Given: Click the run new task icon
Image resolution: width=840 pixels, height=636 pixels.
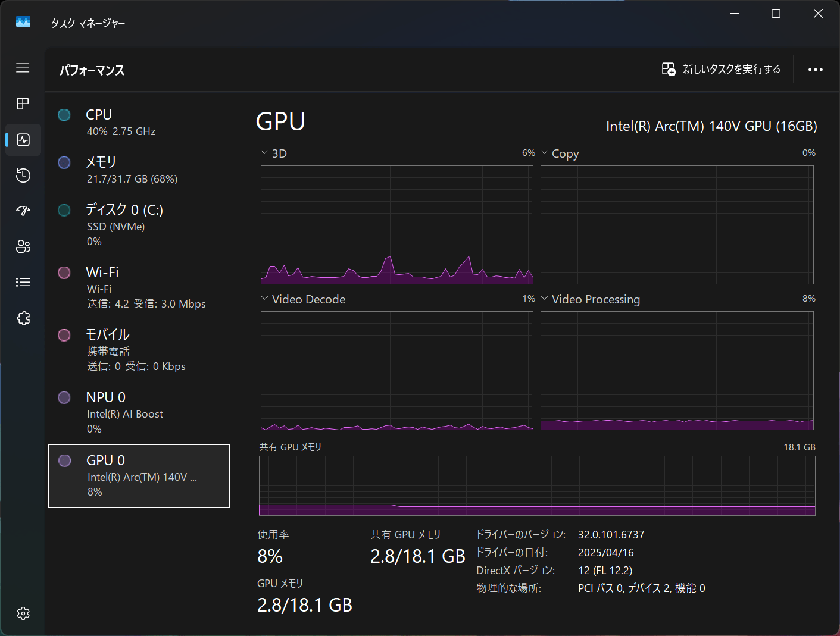Looking at the screenshot, I should pos(669,69).
